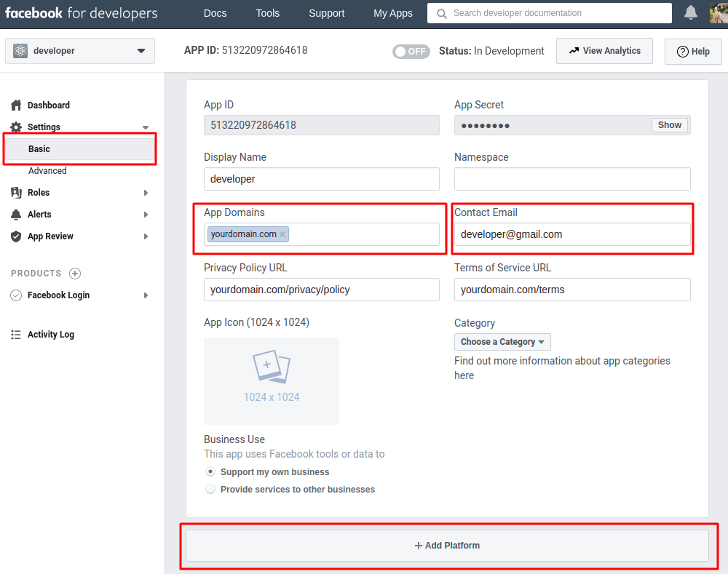Click the Contact Email input field

point(572,234)
